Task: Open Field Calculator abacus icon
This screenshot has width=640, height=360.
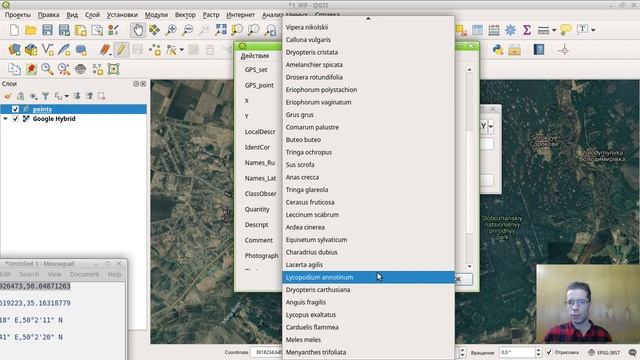Action: tap(494, 30)
